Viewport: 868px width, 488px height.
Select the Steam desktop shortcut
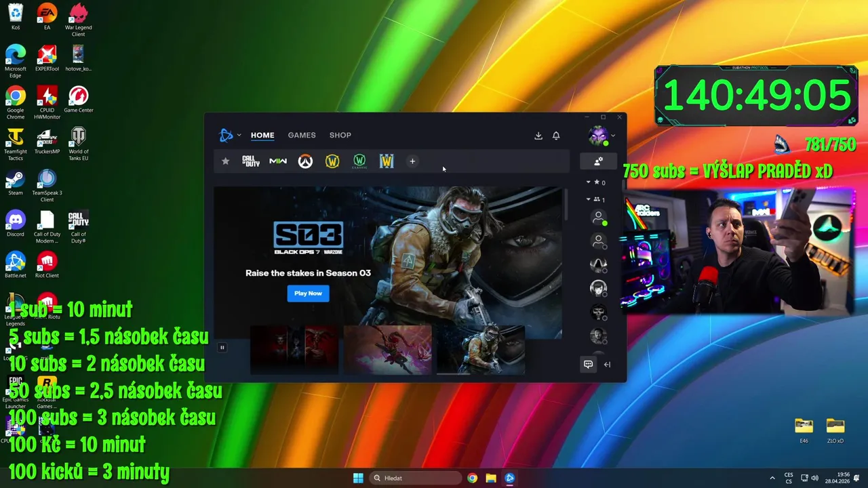click(16, 182)
